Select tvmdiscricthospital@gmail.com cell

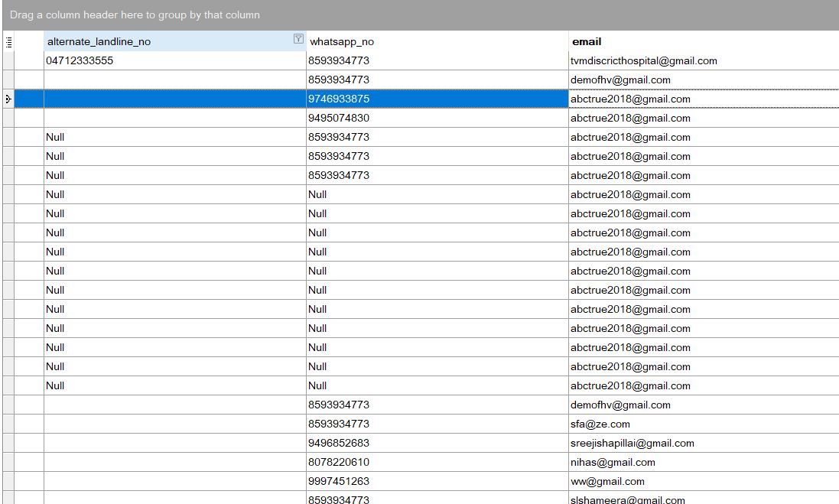click(x=704, y=60)
